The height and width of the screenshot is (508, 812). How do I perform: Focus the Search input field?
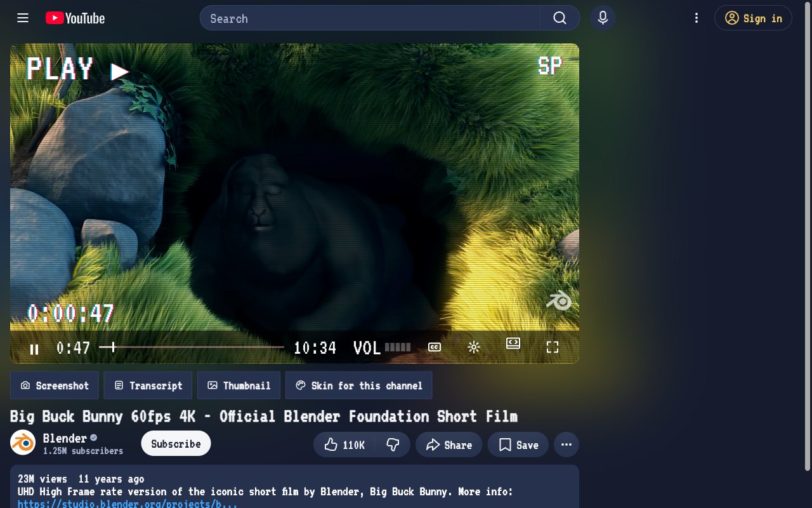point(370,18)
